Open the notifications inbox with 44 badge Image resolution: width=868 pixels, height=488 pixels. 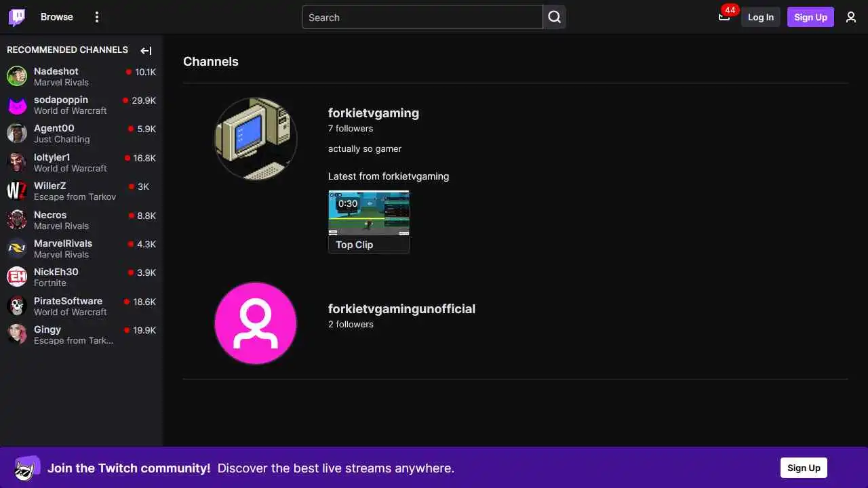coord(724,17)
